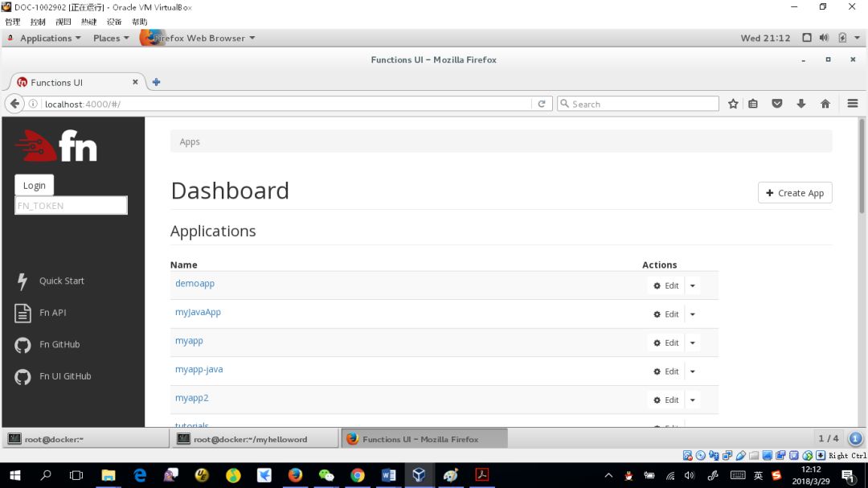The height and width of the screenshot is (488, 868).
Task: Open the Fn API docs link
Action: (52, 313)
